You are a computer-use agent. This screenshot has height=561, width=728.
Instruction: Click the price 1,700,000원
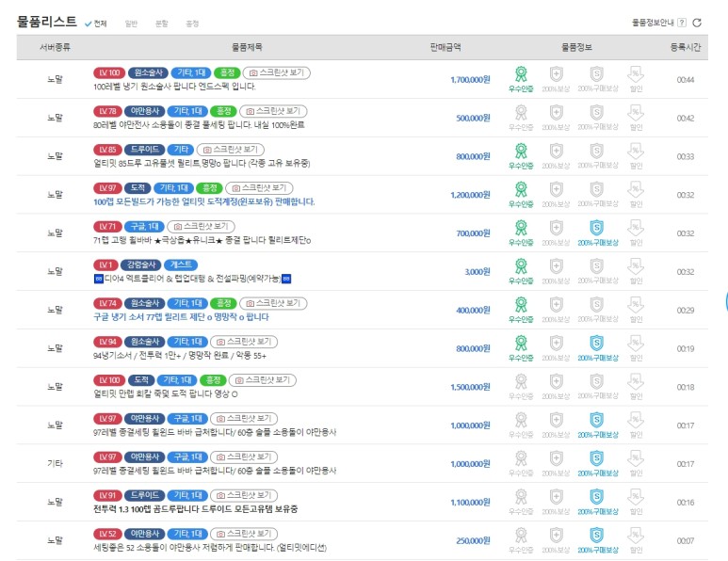pyautogui.click(x=470, y=80)
